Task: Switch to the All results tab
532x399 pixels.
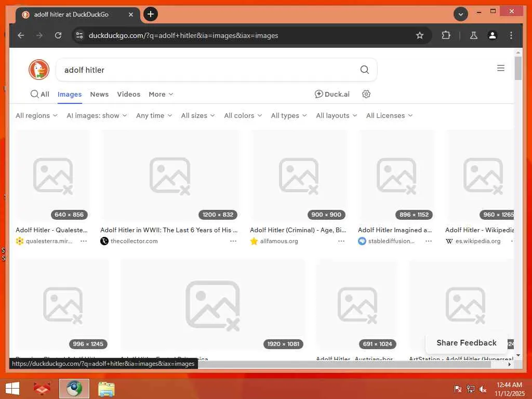Action: (x=39, y=95)
